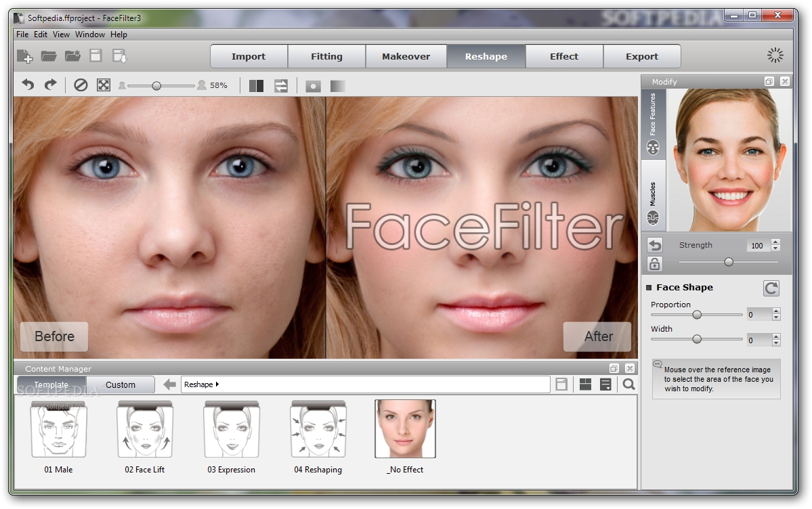Click the Width slider handle

(x=697, y=338)
